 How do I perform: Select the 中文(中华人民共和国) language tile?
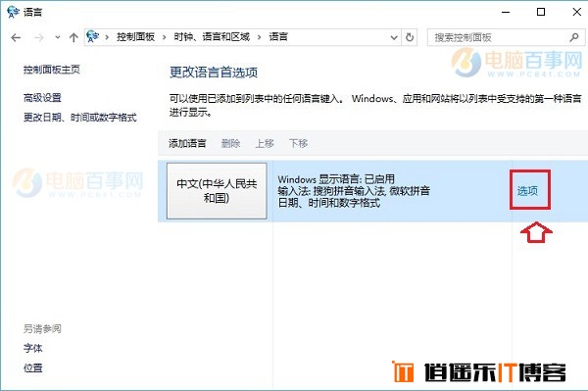pos(217,191)
